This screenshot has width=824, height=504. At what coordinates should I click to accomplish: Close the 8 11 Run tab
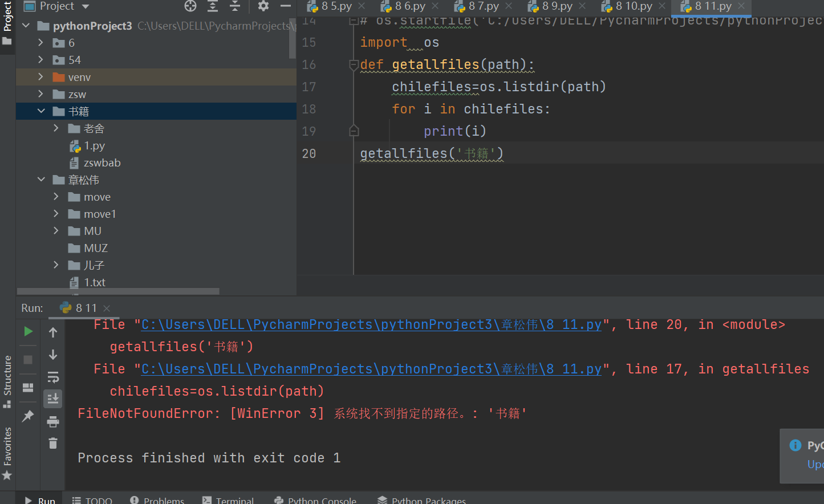tap(107, 308)
